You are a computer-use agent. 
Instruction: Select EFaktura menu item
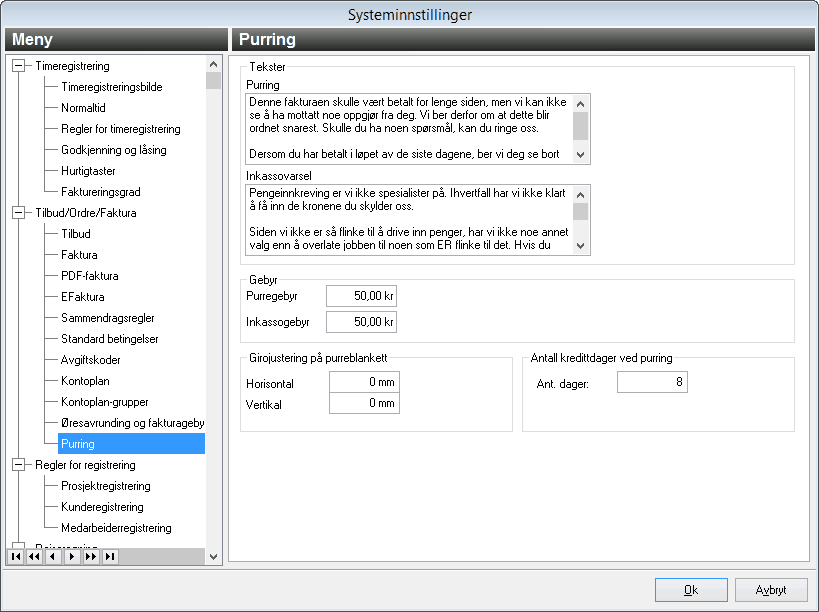coord(83,297)
